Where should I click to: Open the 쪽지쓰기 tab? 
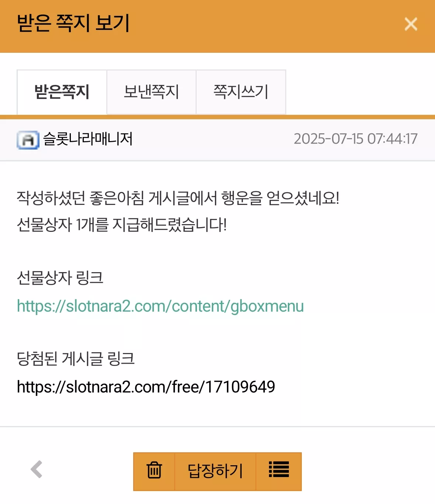(241, 92)
